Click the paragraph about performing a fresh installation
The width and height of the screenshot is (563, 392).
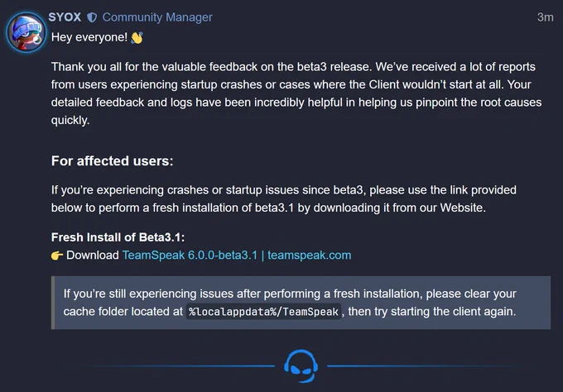pos(284,198)
